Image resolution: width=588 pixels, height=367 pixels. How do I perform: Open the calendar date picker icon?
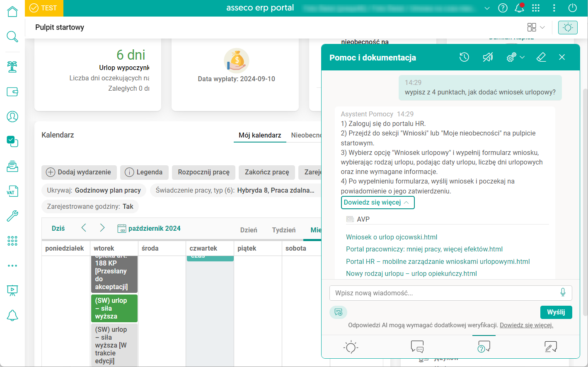click(x=122, y=228)
